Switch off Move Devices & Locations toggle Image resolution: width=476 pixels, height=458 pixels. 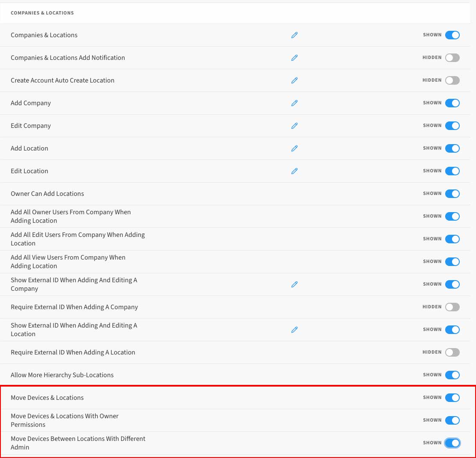[x=452, y=398]
